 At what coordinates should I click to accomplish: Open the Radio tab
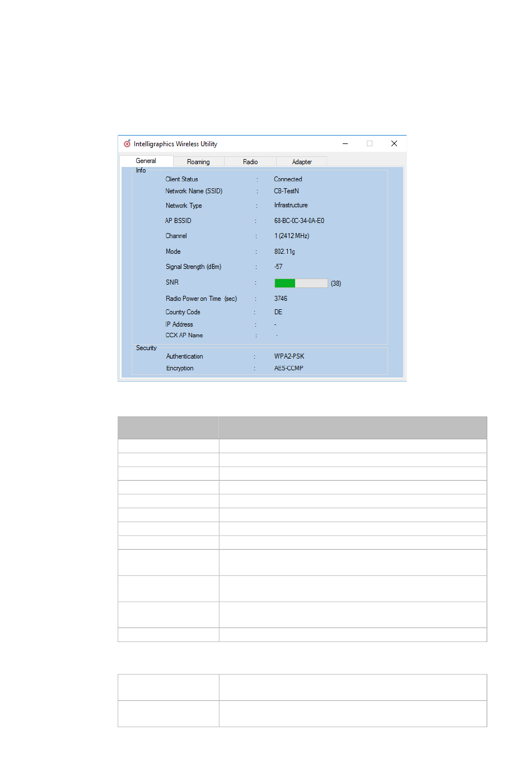[x=250, y=162]
